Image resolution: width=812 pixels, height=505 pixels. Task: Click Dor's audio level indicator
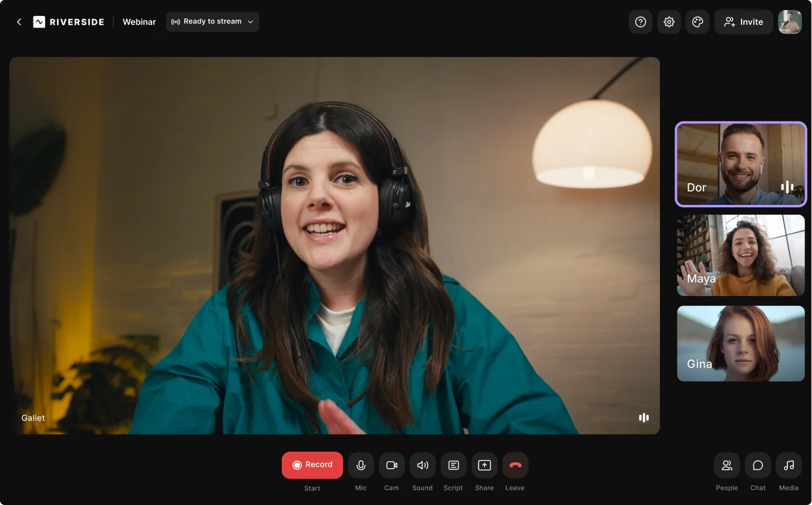pos(787,187)
